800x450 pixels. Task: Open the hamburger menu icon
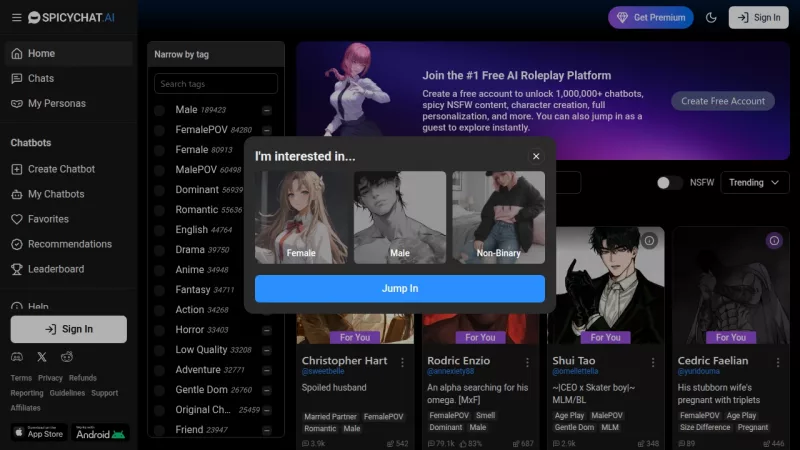pos(15,17)
